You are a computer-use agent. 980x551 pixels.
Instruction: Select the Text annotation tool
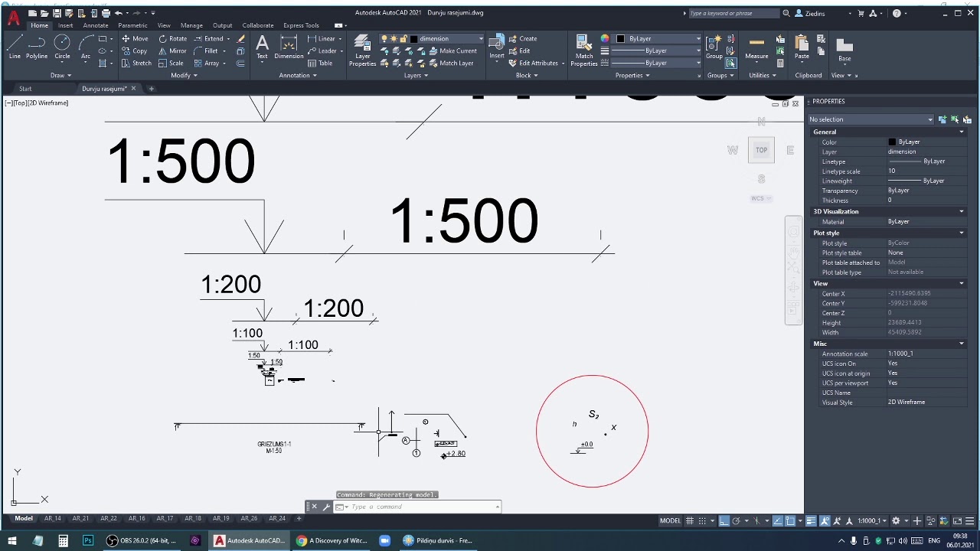262,47
